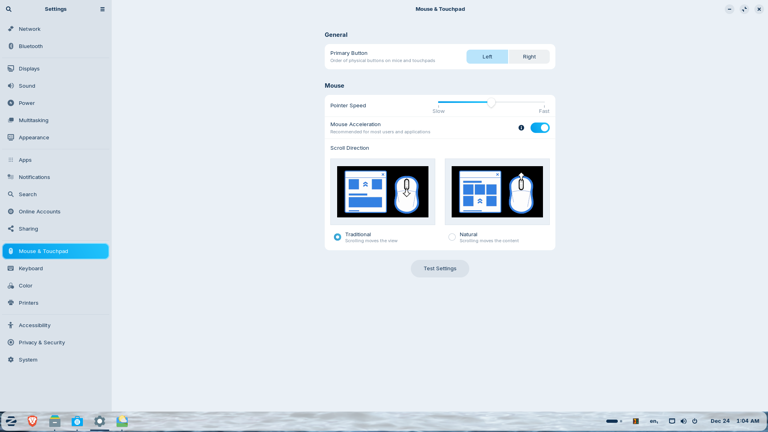Click the Slow end of pointer speed
Image resolution: width=768 pixels, height=432 pixels.
click(x=438, y=111)
